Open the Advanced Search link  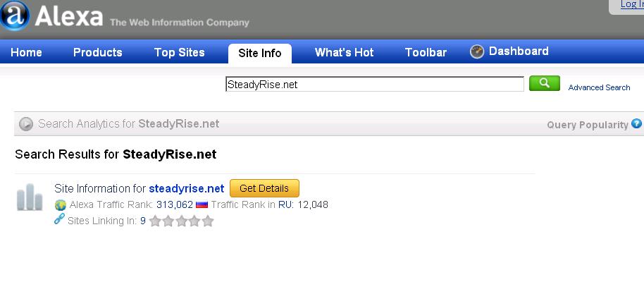[599, 87]
